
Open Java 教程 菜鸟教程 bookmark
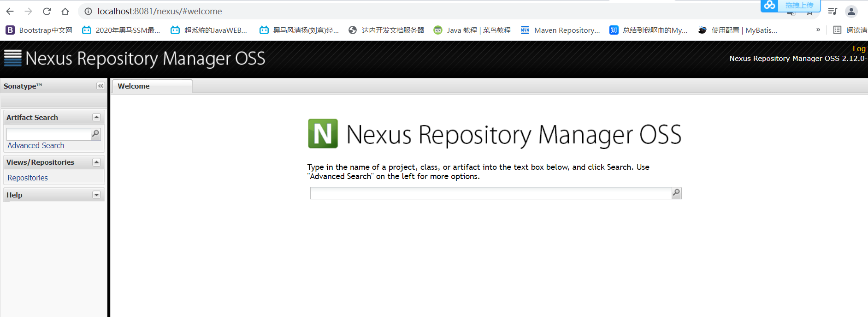tap(472, 30)
